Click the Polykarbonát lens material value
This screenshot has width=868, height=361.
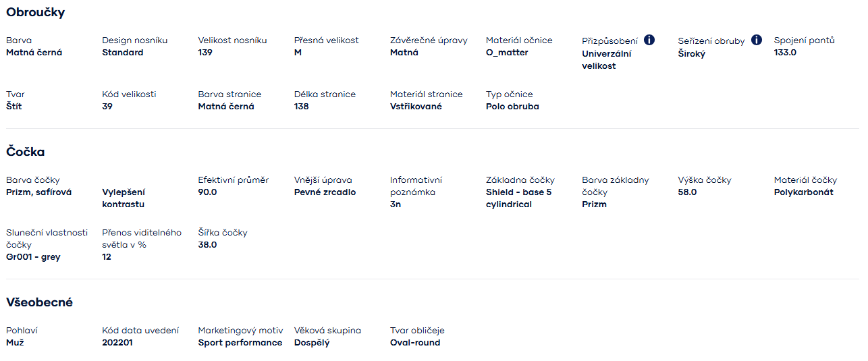pyautogui.click(x=803, y=192)
